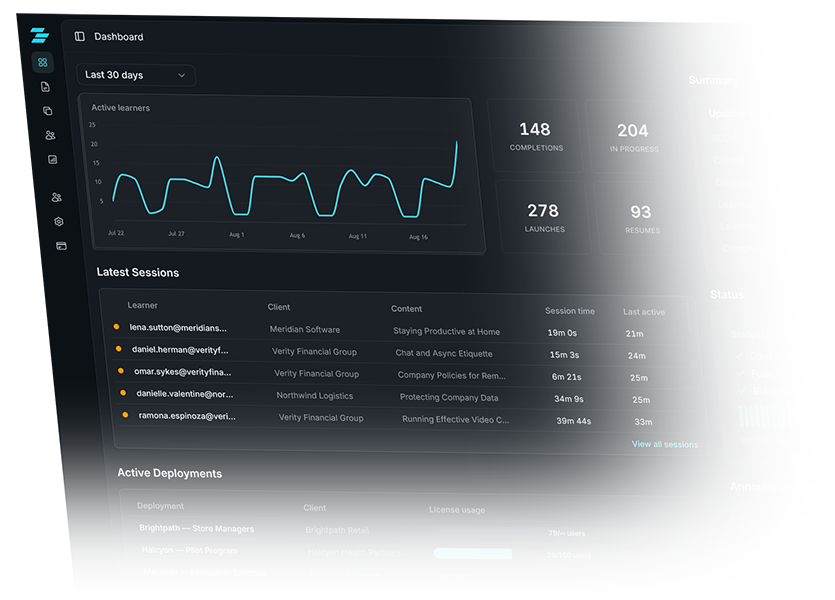Open the chart report icon in sidebar

click(52, 159)
